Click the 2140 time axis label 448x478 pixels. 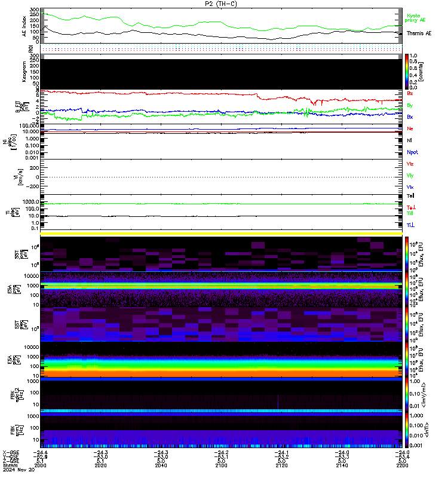tap(342, 465)
